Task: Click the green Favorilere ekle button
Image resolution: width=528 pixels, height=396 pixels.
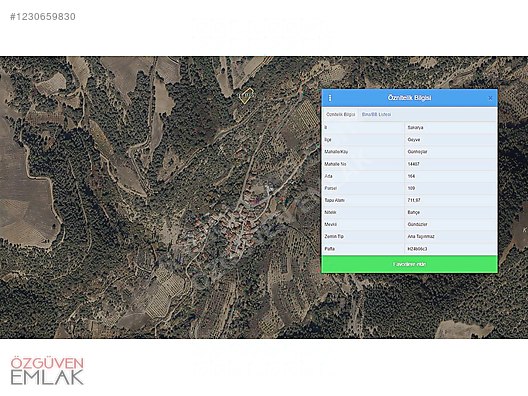Action: (x=409, y=264)
